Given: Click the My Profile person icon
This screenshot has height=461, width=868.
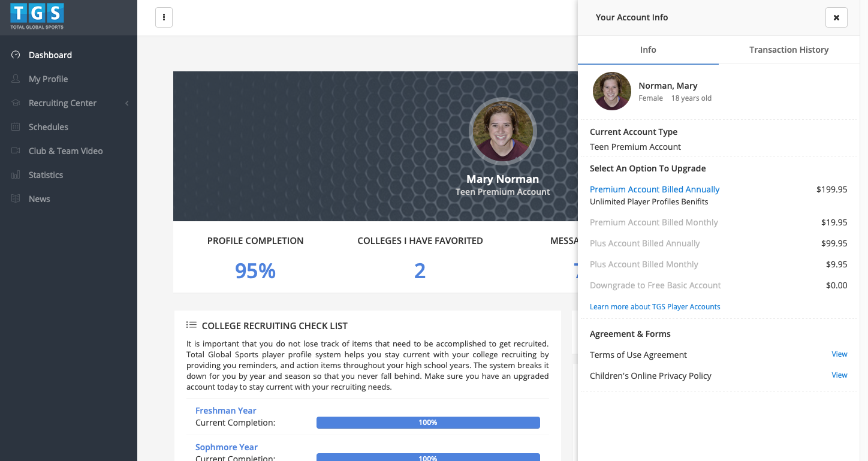Looking at the screenshot, I should tap(16, 79).
